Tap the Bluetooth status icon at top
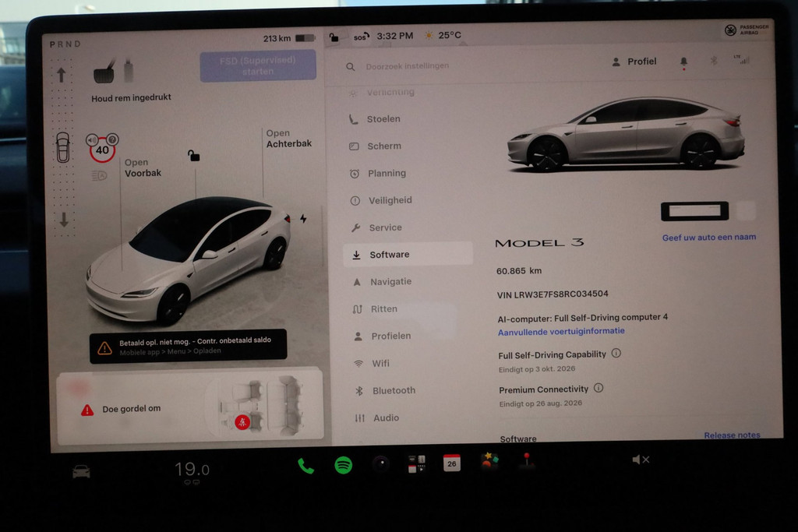 (x=714, y=61)
